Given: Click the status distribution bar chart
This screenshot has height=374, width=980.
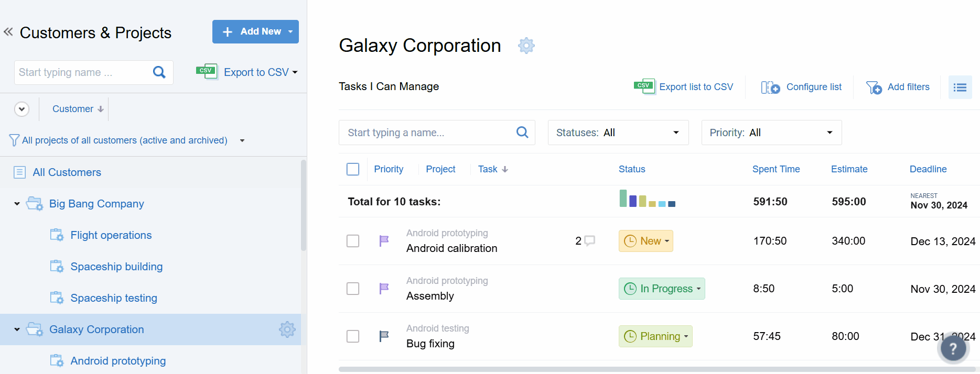Looking at the screenshot, I should pyautogui.click(x=647, y=199).
